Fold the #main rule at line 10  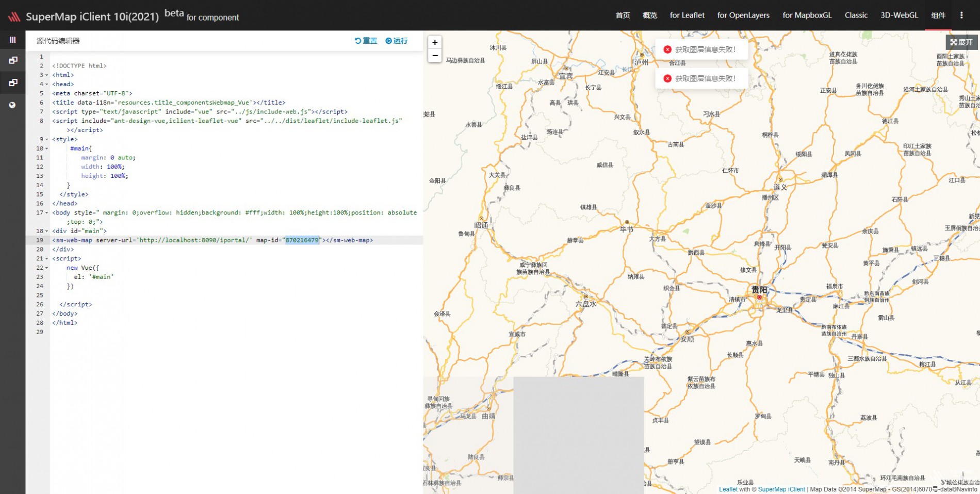pyautogui.click(x=47, y=149)
